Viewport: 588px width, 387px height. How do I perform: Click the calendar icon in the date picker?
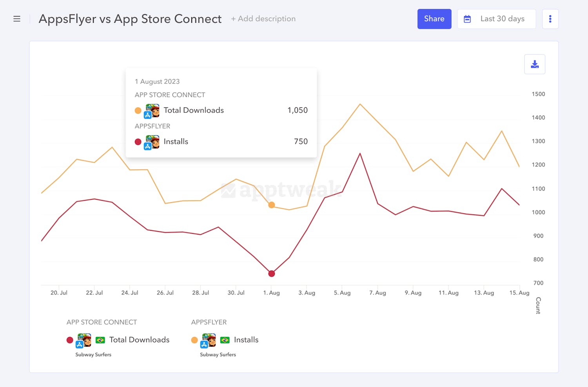pos(467,18)
